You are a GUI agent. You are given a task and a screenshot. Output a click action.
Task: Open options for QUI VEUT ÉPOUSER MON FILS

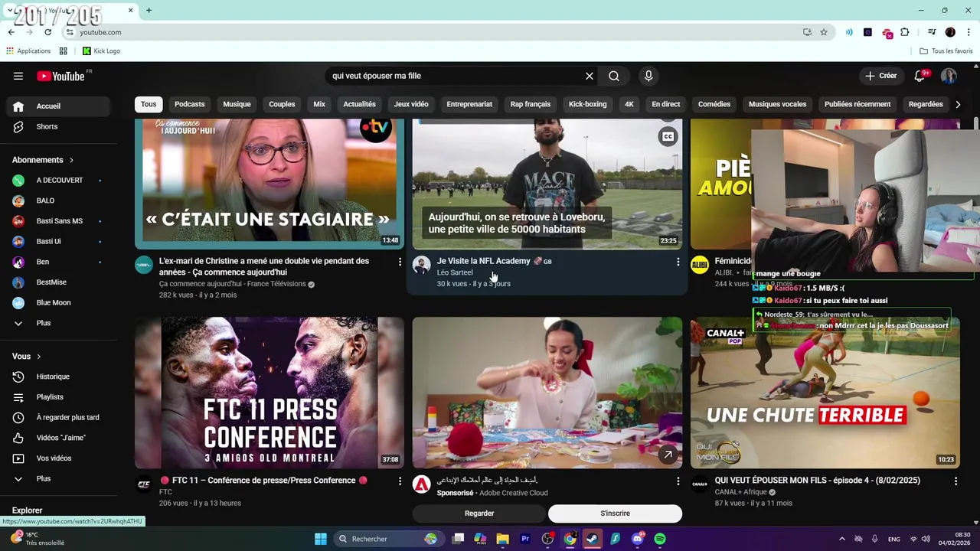pyautogui.click(x=955, y=481)
